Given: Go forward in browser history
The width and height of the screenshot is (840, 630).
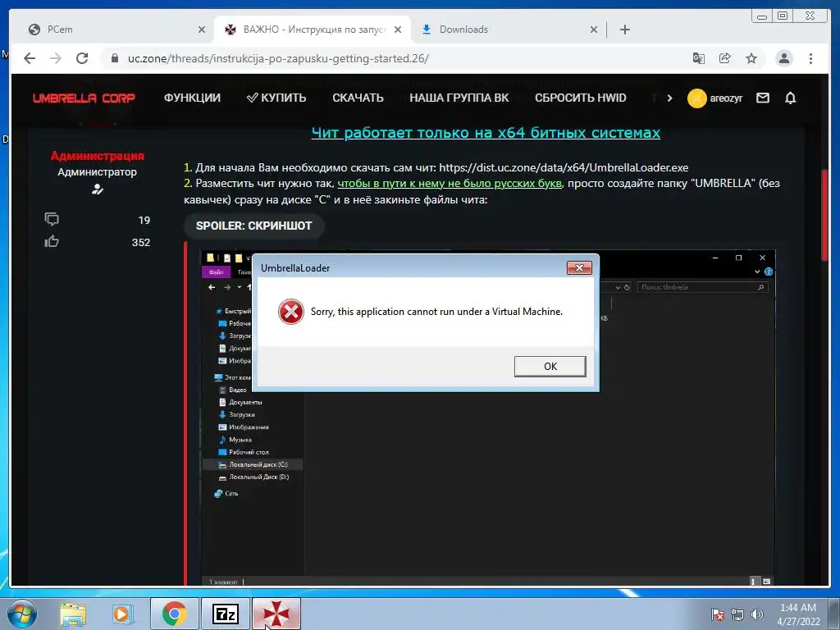Looking at the screenshot, I should (x=56, y=58).
